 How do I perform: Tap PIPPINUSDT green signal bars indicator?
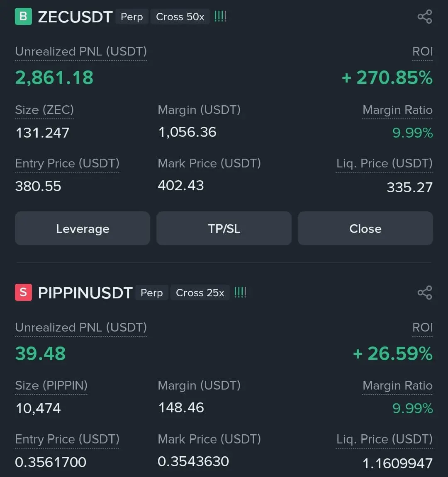pos(240,292)
